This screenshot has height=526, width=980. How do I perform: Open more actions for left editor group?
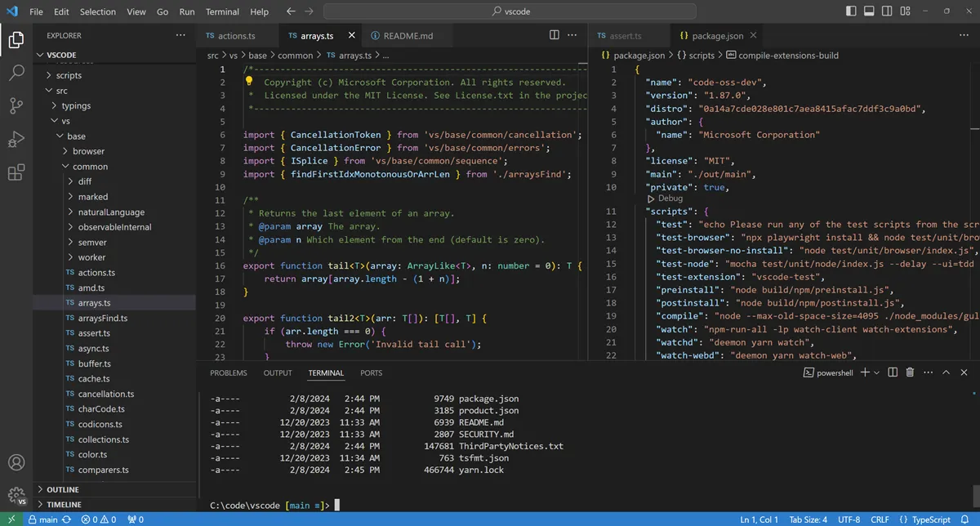(574, 36)
